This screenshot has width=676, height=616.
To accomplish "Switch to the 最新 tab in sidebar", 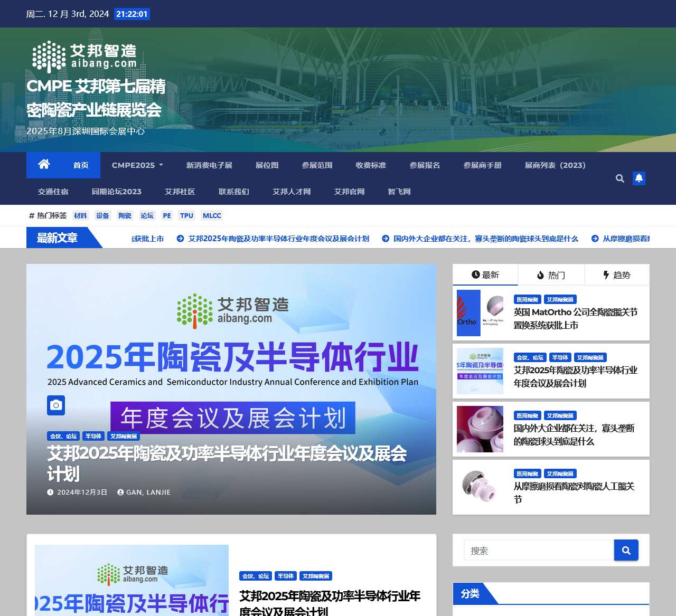I will tap(485, 275).
